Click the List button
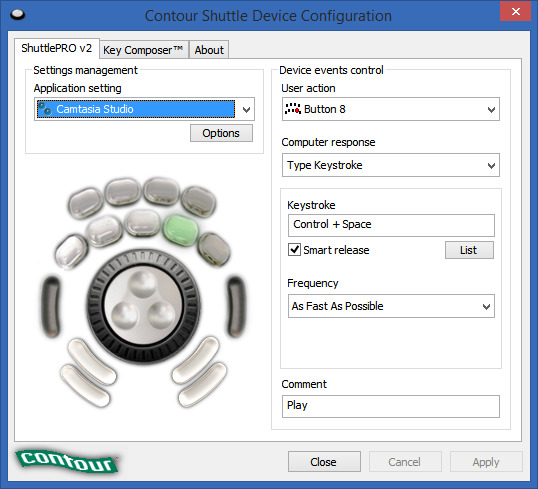 click(469, 250)
